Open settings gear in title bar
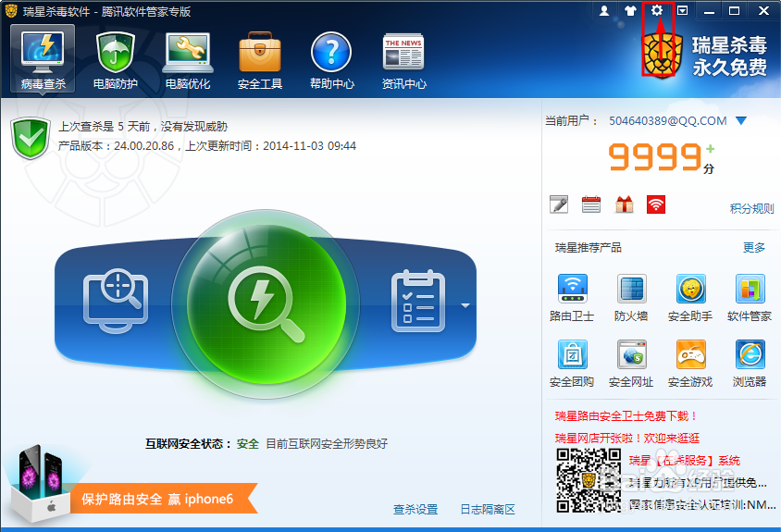 click(657, 10)
